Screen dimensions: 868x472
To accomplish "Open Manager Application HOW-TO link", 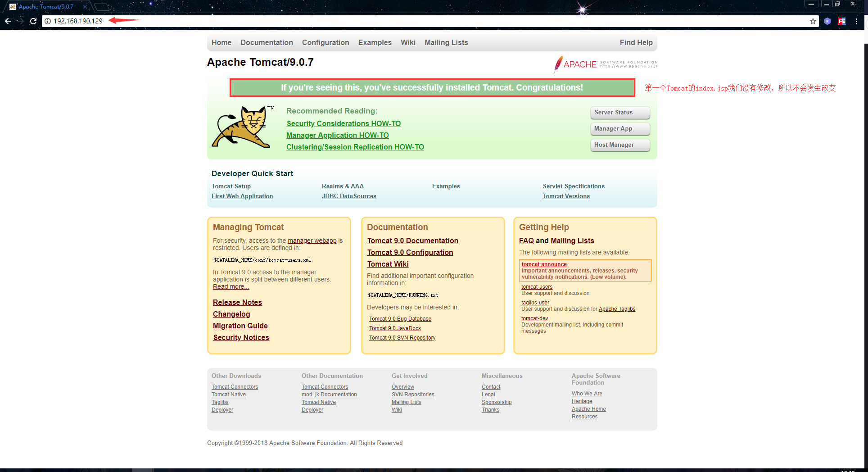I will point(338,135).
